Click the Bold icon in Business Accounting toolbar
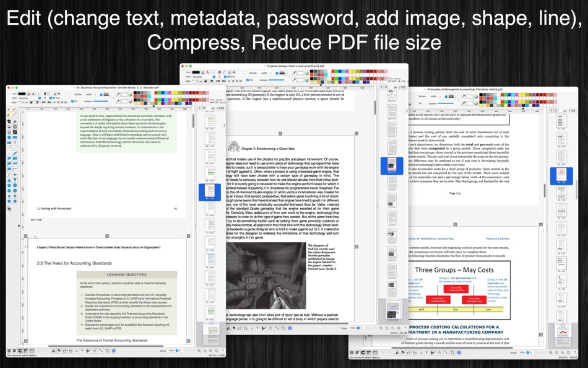The height and width of the screenshot is (368, 588). (x=45, y=94)
